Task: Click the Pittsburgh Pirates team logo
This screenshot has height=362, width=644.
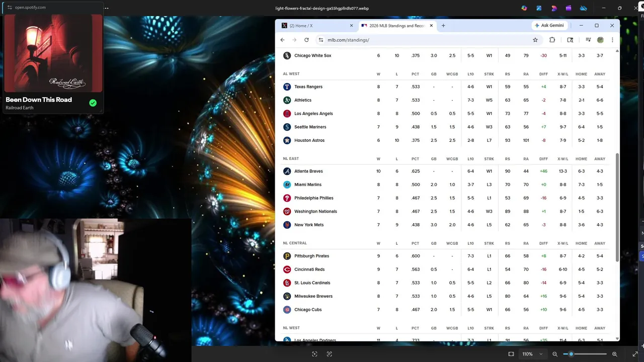Action: [287, 256]
